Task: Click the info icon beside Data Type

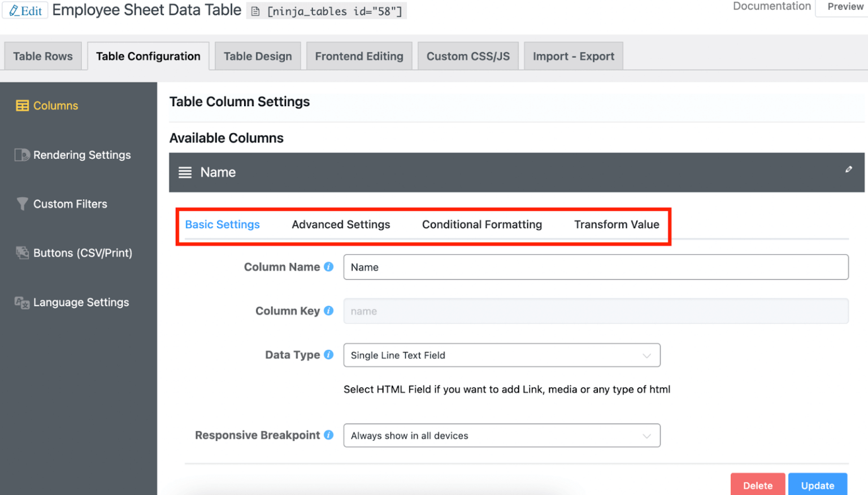Action: coord(328,354)
